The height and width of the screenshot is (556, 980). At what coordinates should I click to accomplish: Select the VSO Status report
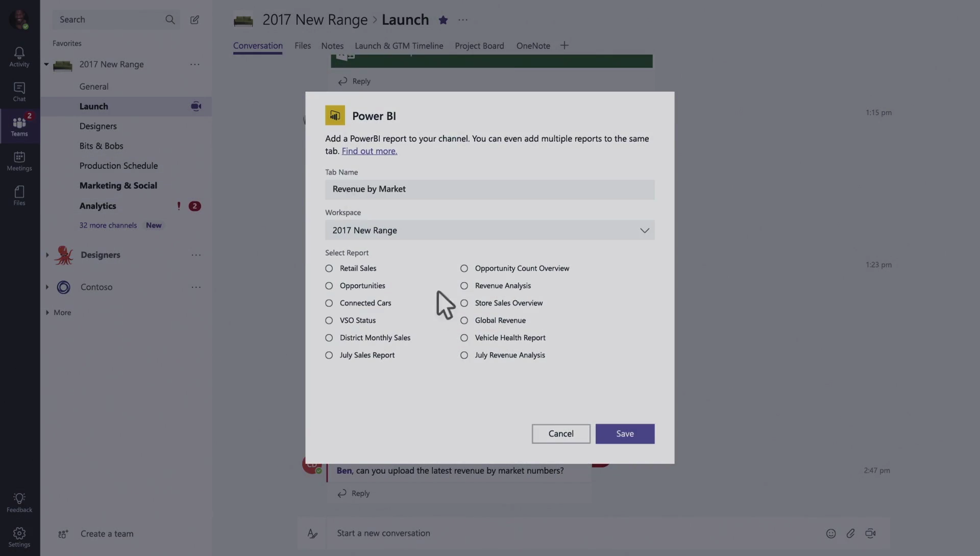(x=329, y=320)
